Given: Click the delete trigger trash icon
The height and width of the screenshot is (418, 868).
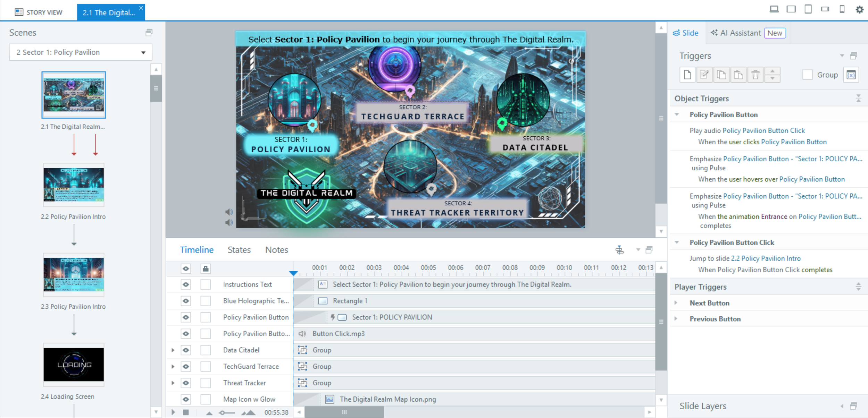Looking at the screenshot, I should 755,75.
